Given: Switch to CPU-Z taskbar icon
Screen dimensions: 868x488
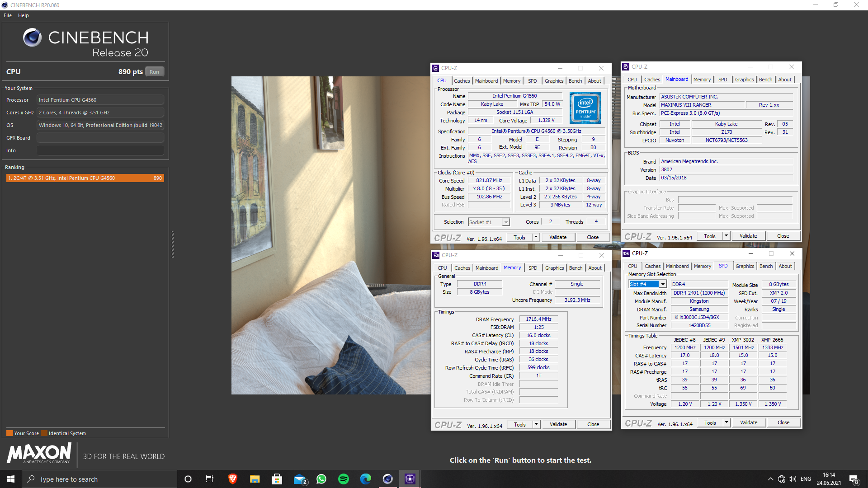Looking at the screenshot, I should [x=410, y=479].
